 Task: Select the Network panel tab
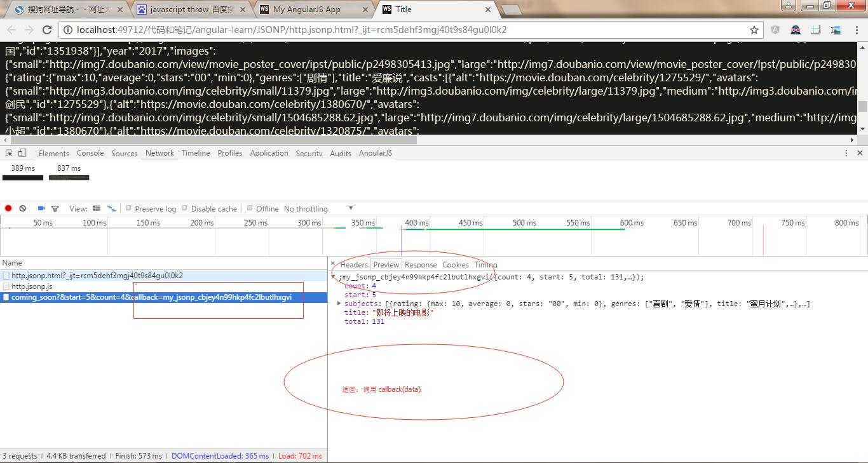click(x=159, y=153)
